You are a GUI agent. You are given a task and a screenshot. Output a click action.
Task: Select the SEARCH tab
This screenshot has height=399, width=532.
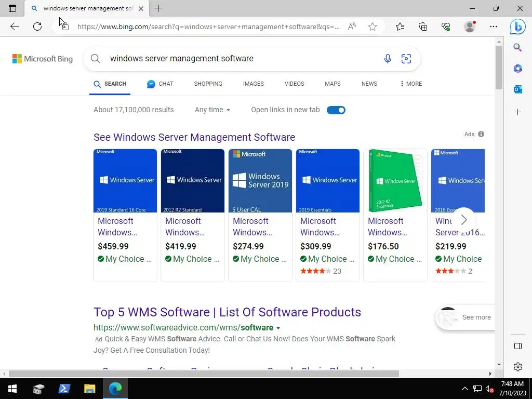pyautogui.click(x=110, y=84)
